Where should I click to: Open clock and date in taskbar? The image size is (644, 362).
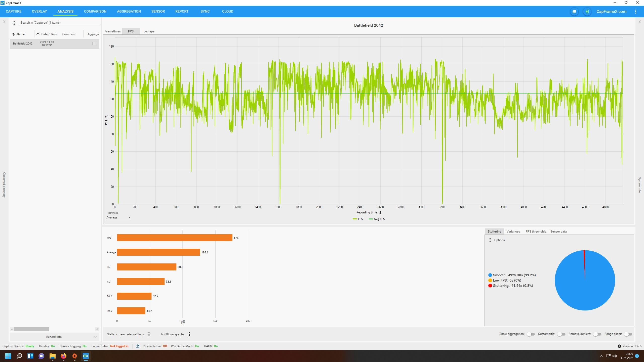[626, 356]
